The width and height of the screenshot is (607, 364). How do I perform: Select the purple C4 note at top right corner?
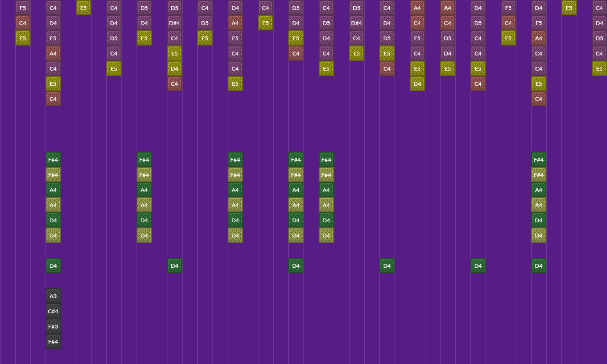pyautogui.click(x=599, y=8)
